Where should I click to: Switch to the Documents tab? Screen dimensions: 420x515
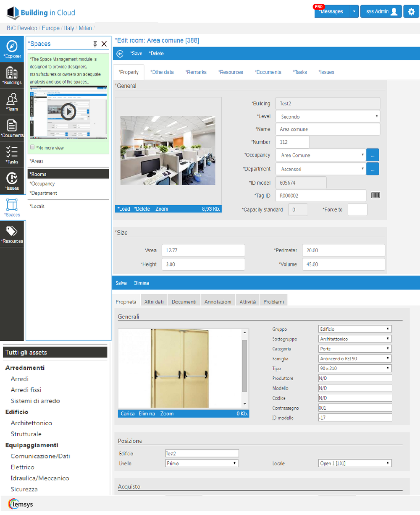268,72
